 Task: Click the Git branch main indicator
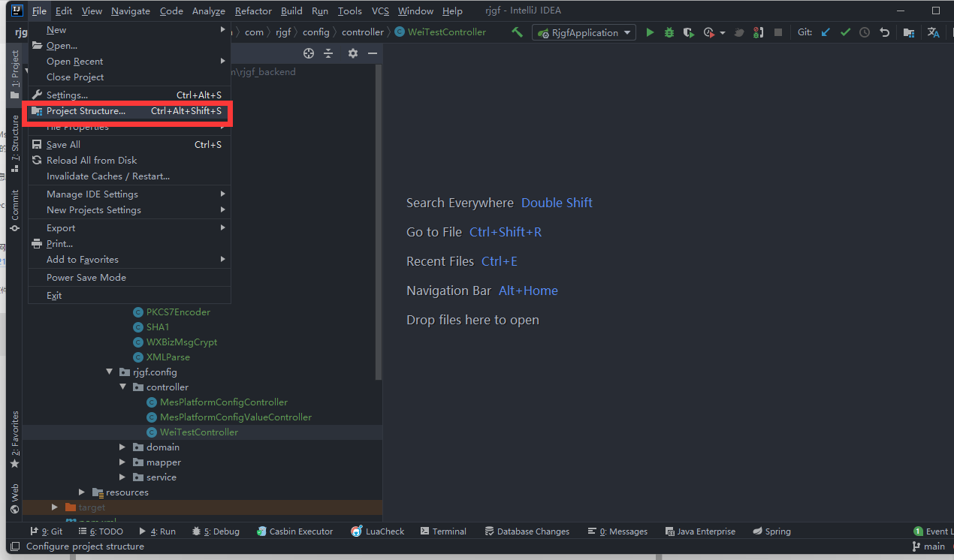[x=928, y=546]
